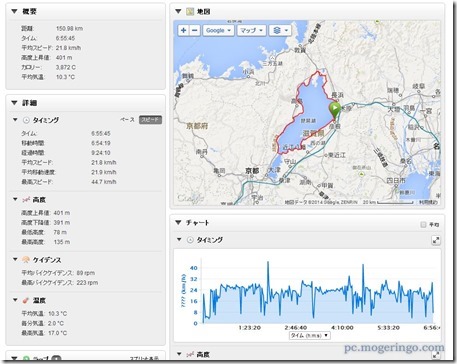The image size is (457, 364).
Task: Click the thermometer icon beside 温度
Action: coord(26,300)
